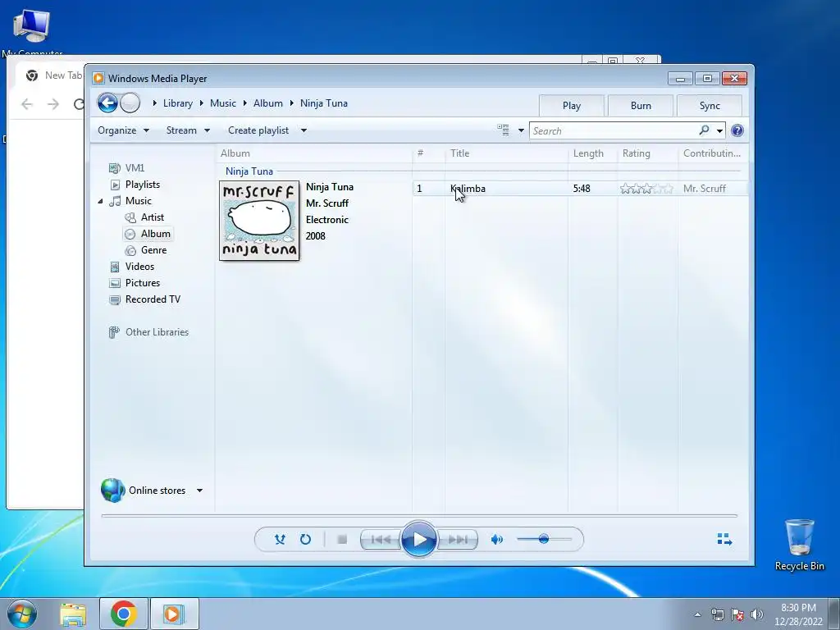840x630 pixels.
Task: Expand the arrow before Library
Action: point(155,103)
